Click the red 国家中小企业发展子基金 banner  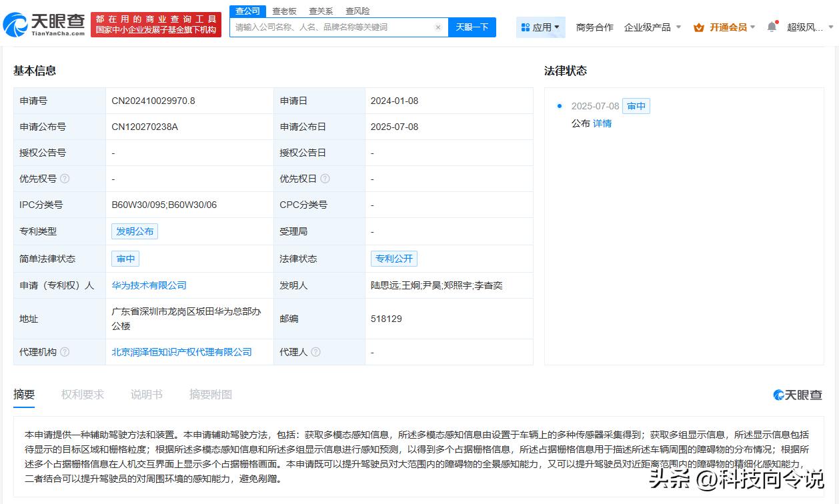(156, 25)
